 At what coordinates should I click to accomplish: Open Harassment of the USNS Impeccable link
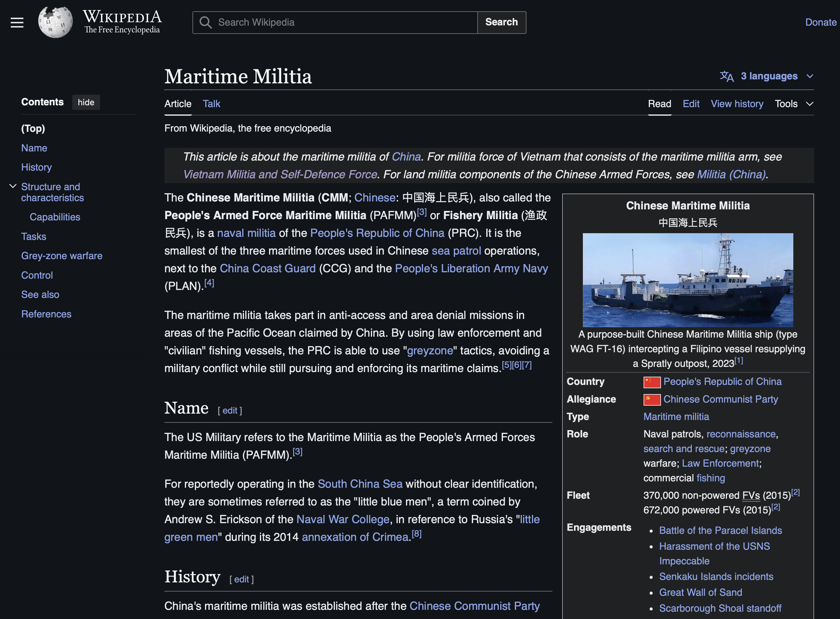point(714,553)
